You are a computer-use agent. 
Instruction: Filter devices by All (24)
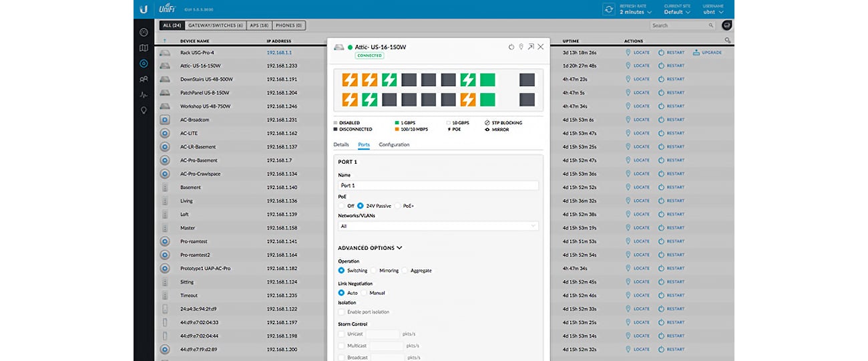172,25
